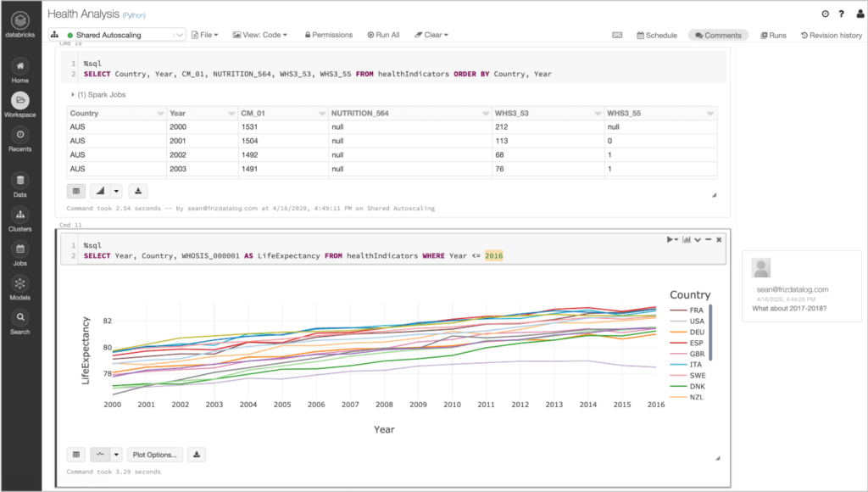Viewport: 868px width, 492px height.
Task: Click the Plot Options button
Action: (154, 455)
